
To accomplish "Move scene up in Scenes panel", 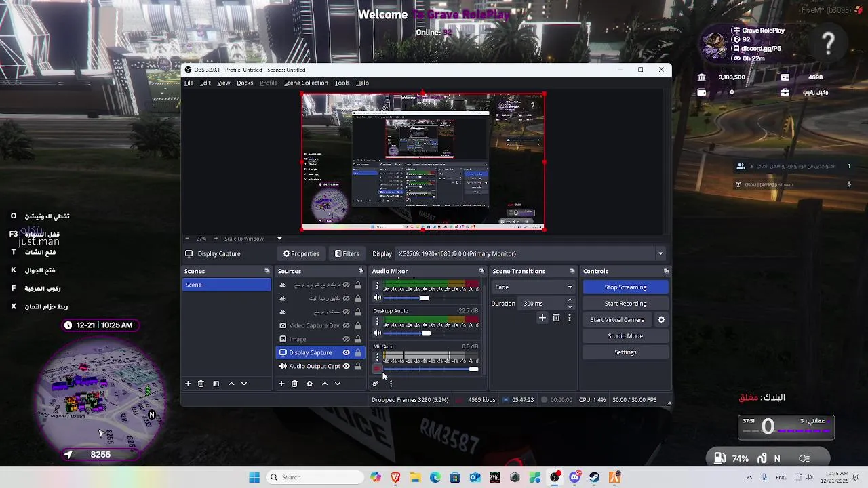I will (231, 384).
